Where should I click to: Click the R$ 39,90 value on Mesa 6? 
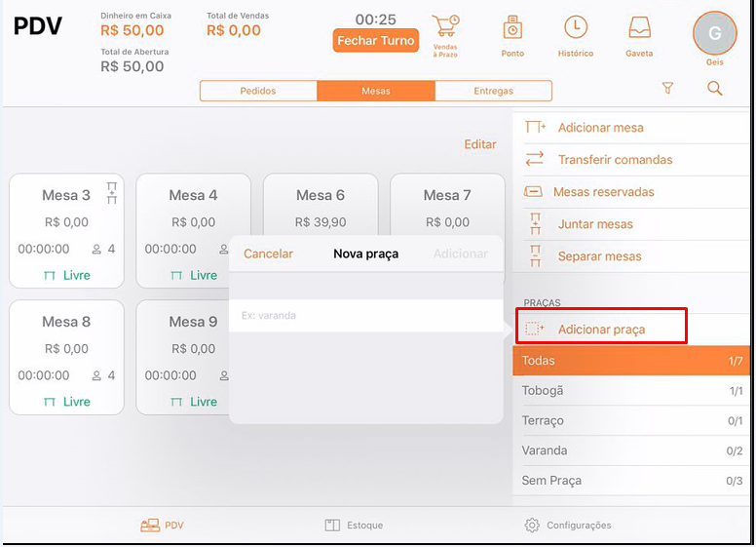click(x=321, y=222)
